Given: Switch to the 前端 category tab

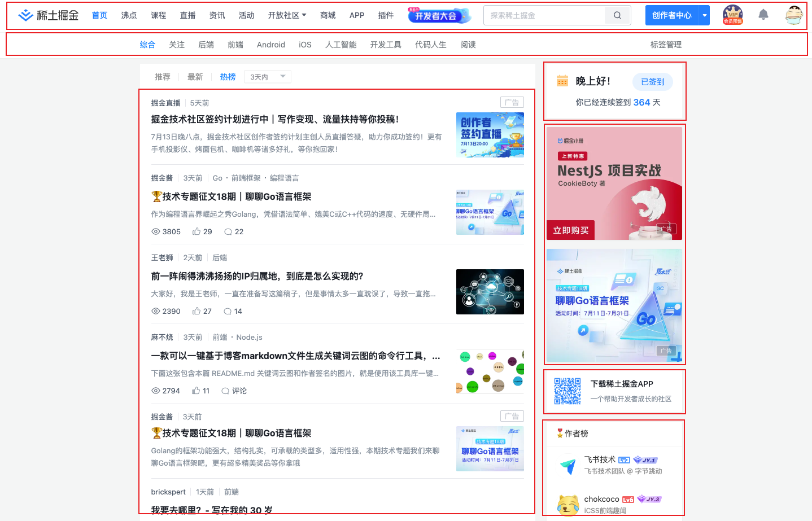Looking at the screenshot, I should [x=235, y=45].
